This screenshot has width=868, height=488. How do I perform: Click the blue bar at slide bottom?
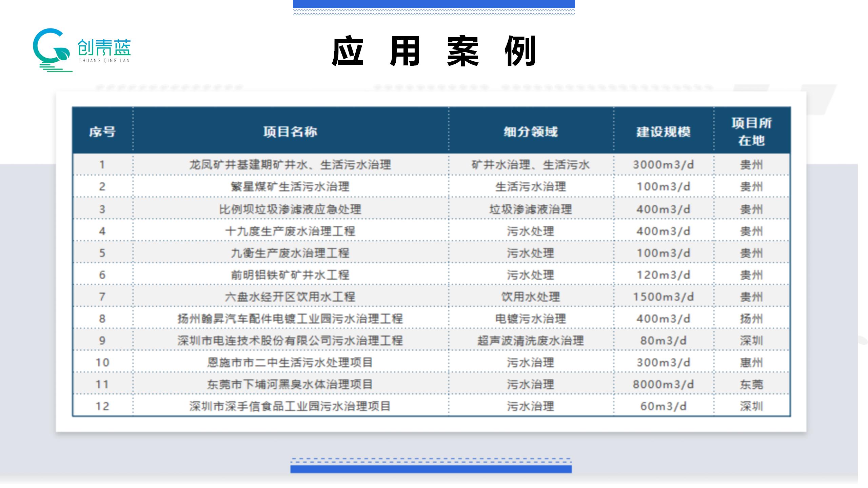(x=431, y=469)
